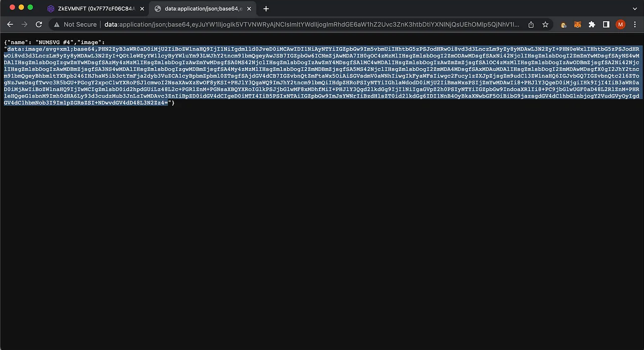Open the share page icon
The height and width of the screenshot is (350, 644).
531,24
